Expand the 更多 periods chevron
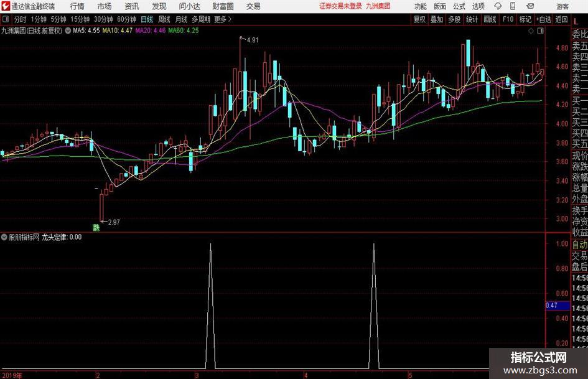 tap(223, 19)
